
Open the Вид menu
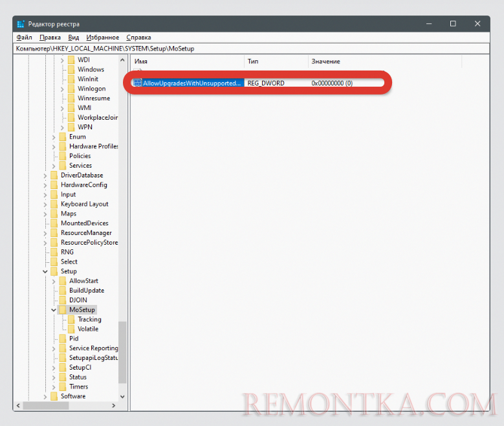tap(73, 38)
